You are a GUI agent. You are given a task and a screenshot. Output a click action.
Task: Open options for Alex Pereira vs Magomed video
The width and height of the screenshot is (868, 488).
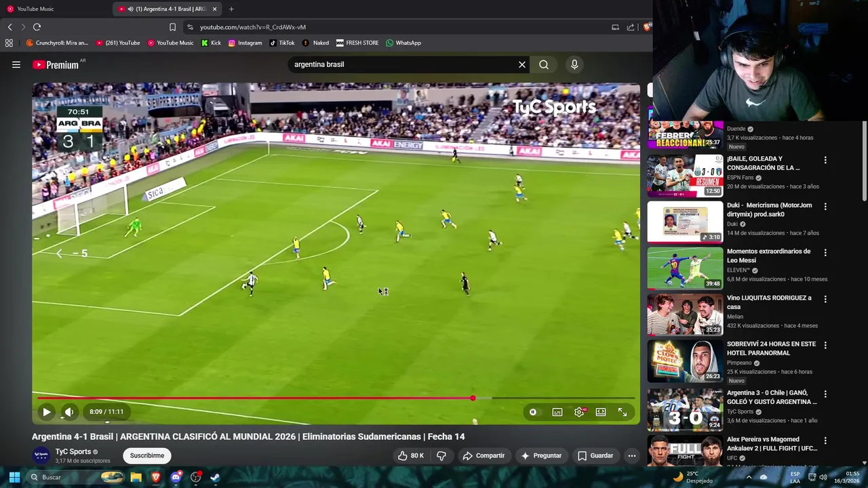point(825,441)
